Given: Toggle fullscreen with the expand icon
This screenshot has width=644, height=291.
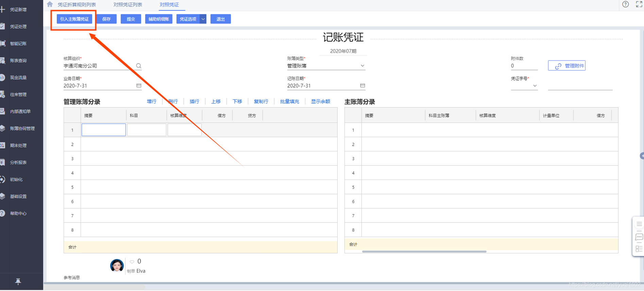Looking at the screenshot, I should (x=639, y=4).
